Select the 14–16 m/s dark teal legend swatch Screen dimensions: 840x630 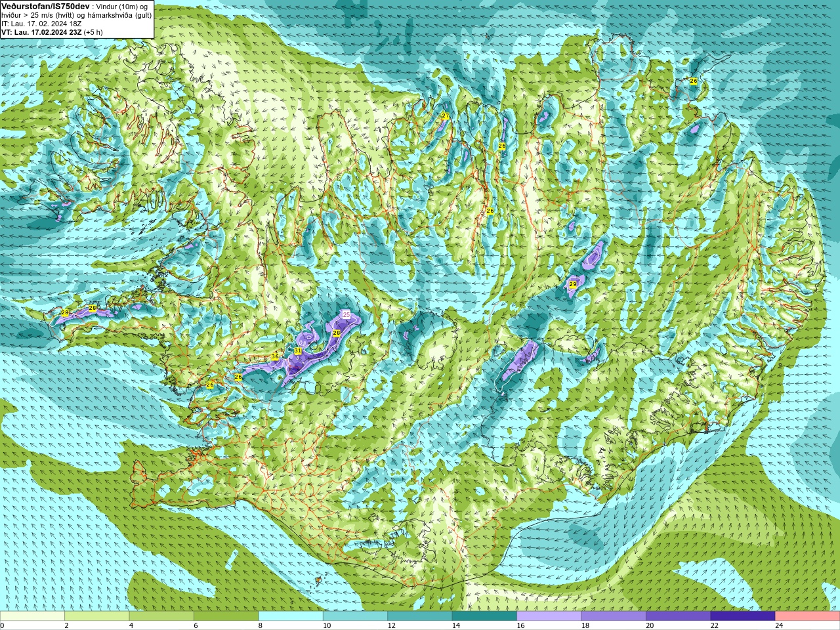click(484, 616)
